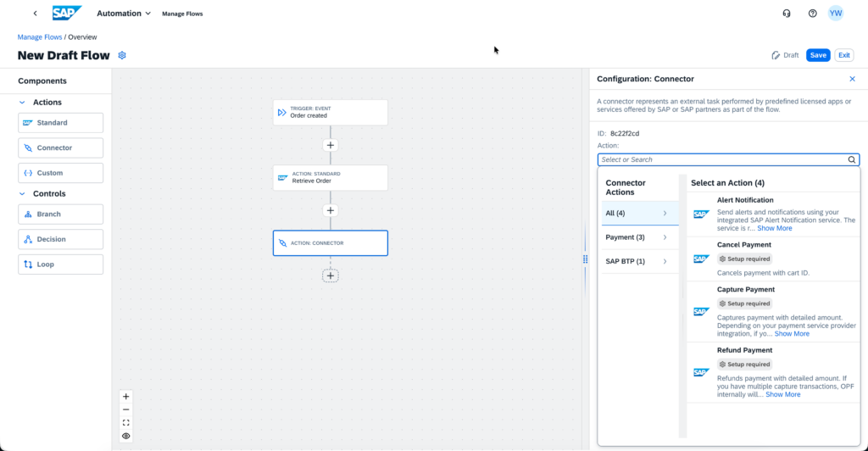Expand chevron on SAP BTP (1) row
868x451 pixels.
click(x=665, y=261)
